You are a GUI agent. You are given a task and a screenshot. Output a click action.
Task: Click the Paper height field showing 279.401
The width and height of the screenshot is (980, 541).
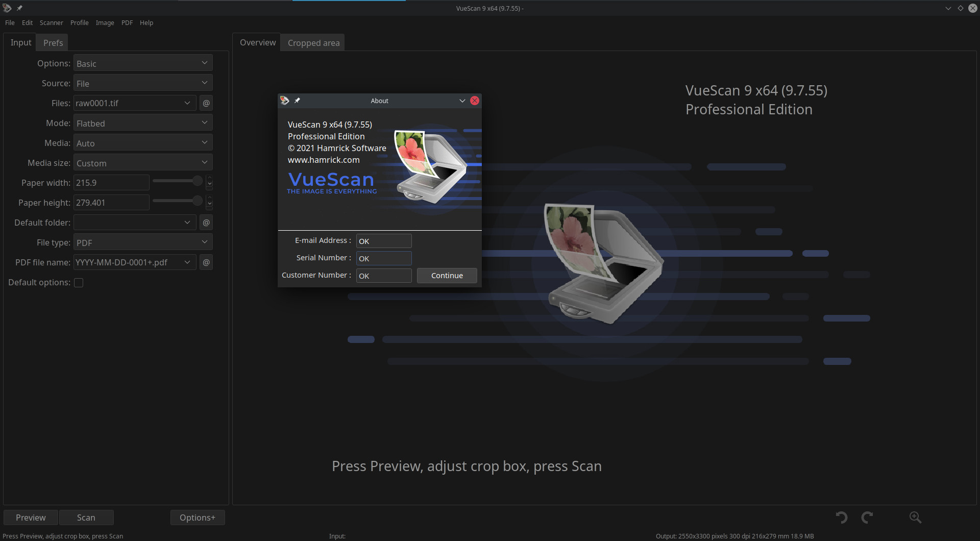click(x=111, y=203)
